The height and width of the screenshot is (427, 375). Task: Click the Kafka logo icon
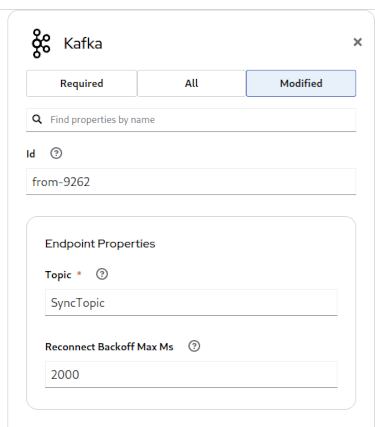pyautogui.click(x=41, y=43)
